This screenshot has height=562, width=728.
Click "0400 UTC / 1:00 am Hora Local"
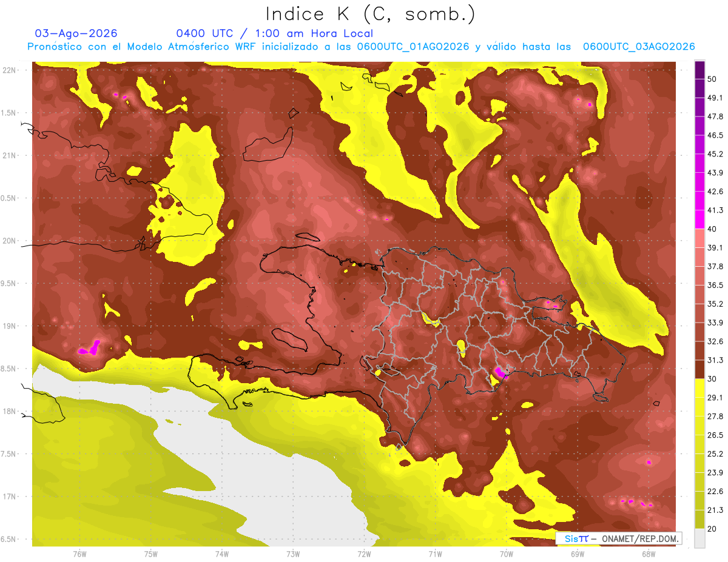pyautogui.click(x=275, y=33)
